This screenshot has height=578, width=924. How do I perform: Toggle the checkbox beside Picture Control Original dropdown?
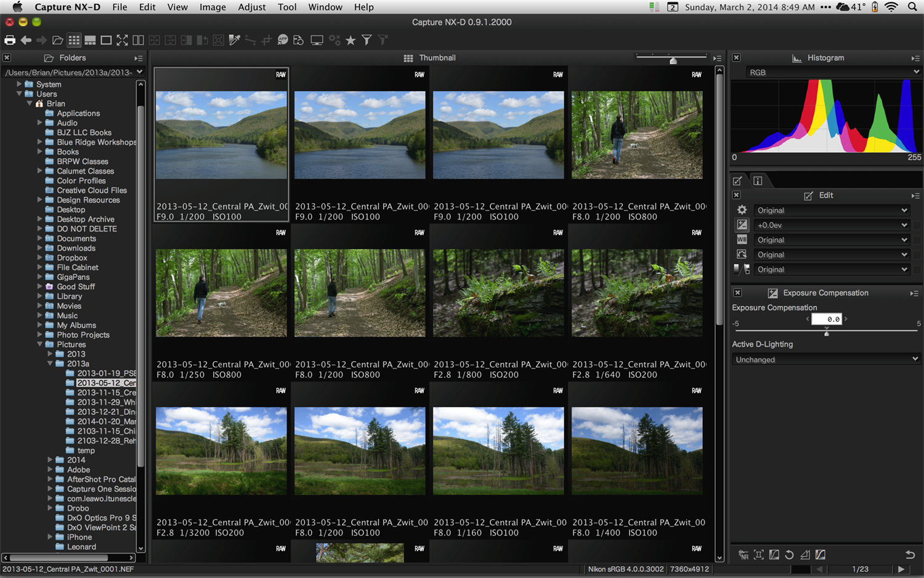point(917,254)
